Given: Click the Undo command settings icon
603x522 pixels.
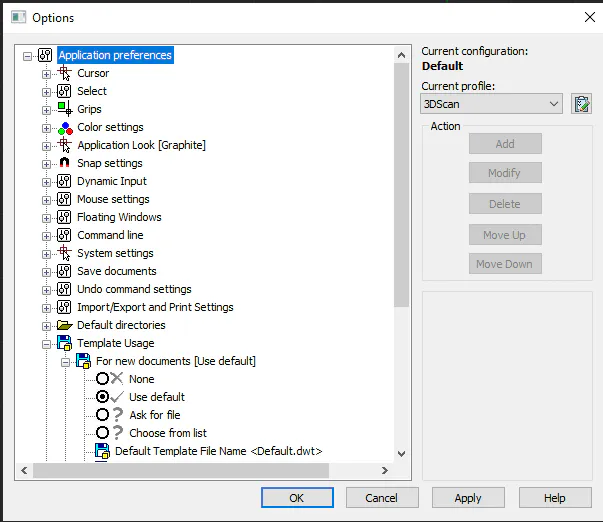Looking at the screenshot, I should point(64,289).
